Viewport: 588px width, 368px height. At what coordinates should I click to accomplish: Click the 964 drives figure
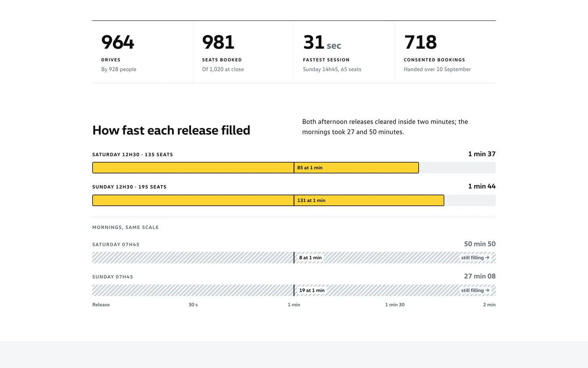click(118, 42)
